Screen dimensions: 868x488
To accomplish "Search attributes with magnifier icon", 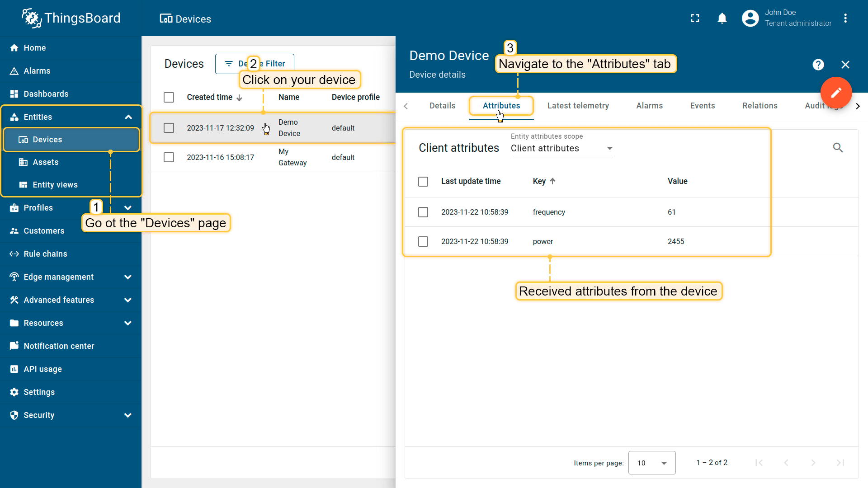I will 838,148.
